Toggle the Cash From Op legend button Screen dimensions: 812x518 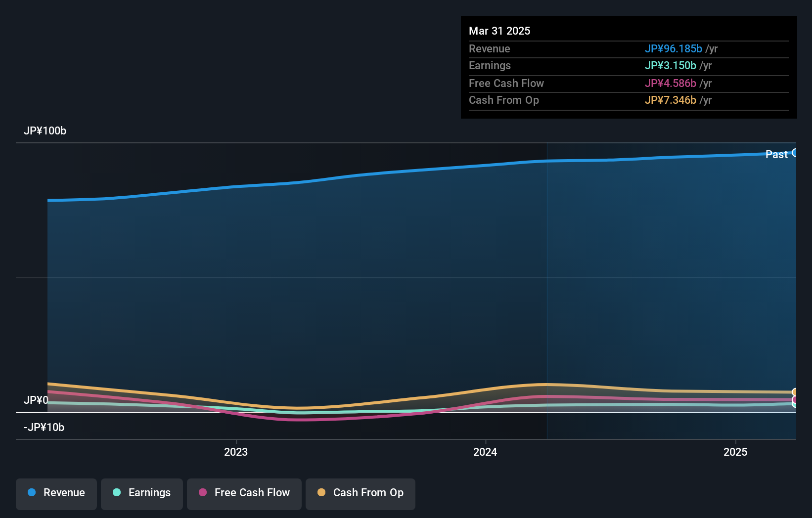(x=361, y=494)
